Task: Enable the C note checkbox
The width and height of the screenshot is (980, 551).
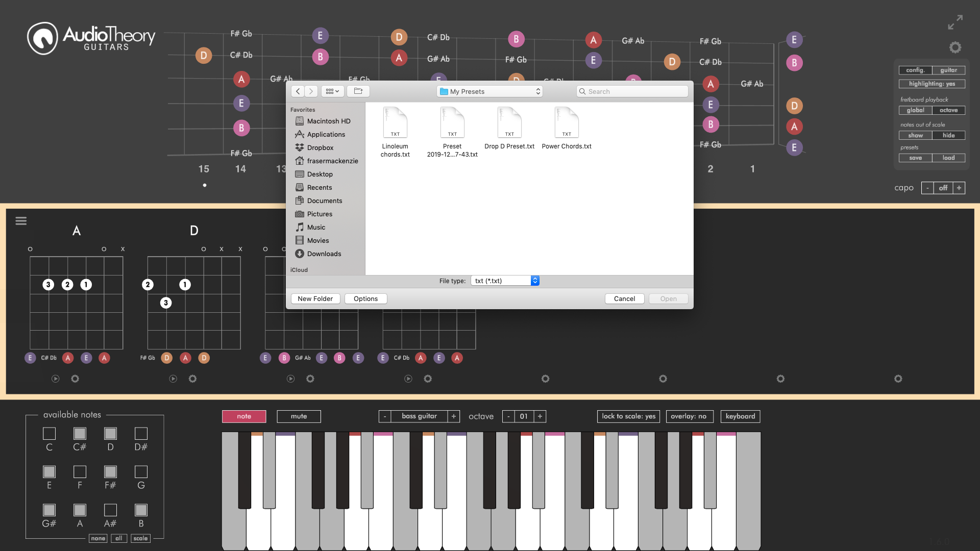Action: pos(49,434)
